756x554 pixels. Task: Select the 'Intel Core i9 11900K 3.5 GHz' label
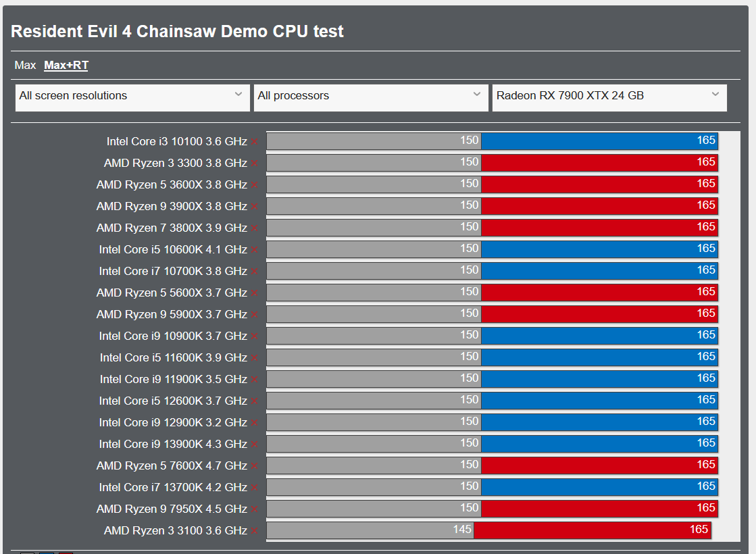pos(174,379)
